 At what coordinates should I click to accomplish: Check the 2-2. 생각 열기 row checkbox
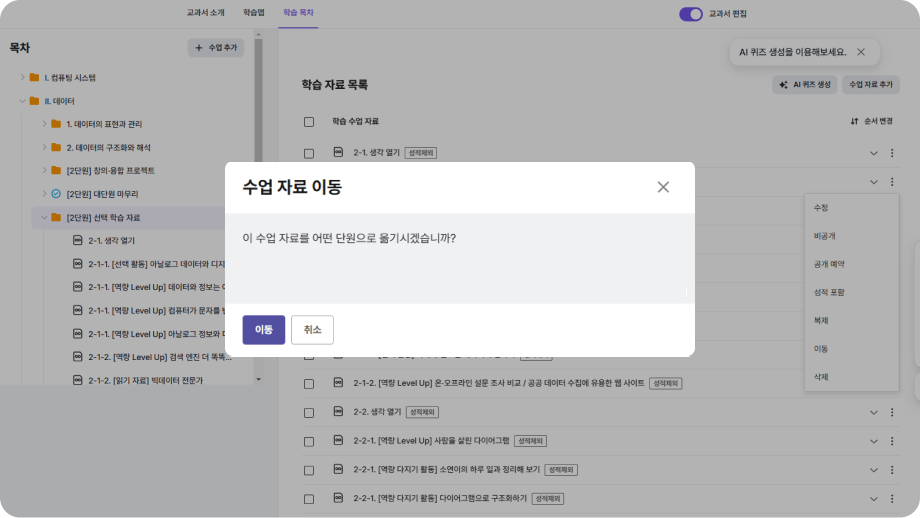[309, 412]
